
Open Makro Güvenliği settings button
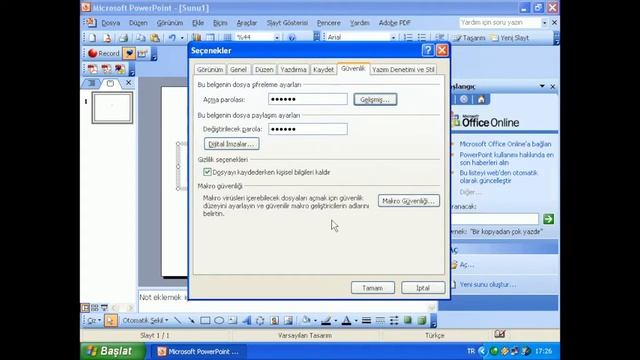pyautogui.click(x=409, y=201)
